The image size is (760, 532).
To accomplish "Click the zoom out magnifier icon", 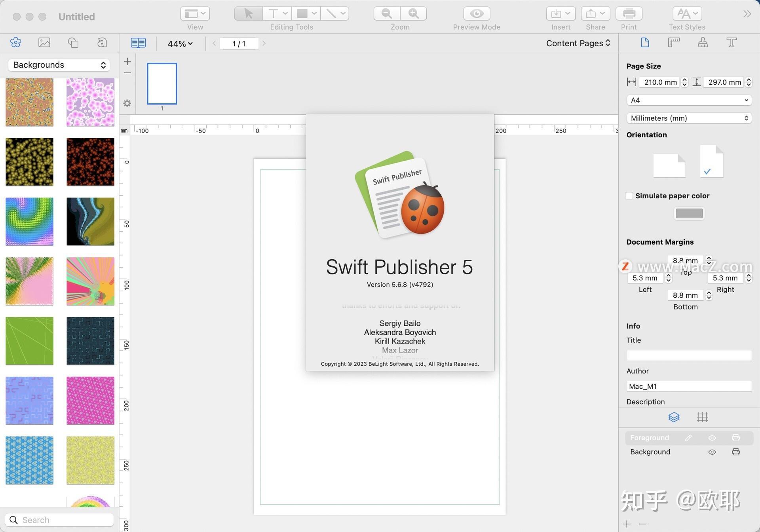I will (x=387, y=13).
